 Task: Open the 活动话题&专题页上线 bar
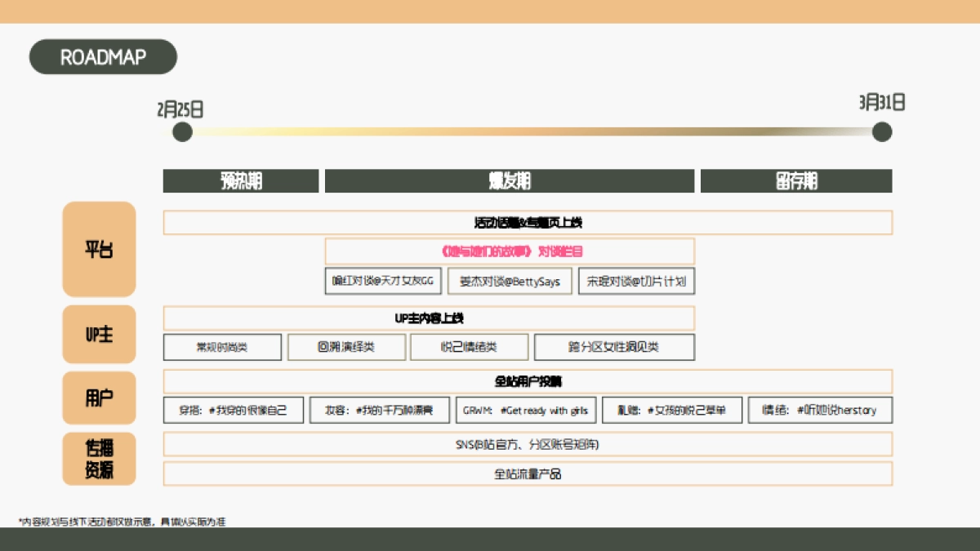point(528,221)
